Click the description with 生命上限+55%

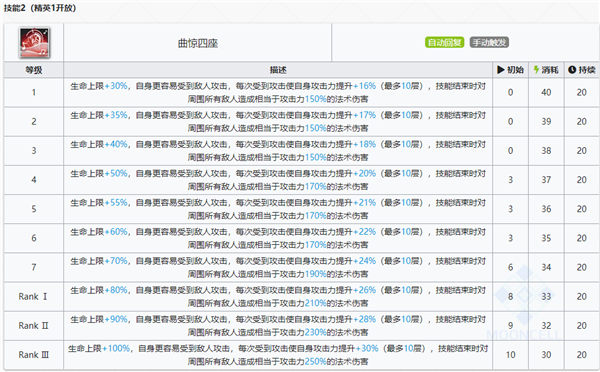(x=278, y=209)
